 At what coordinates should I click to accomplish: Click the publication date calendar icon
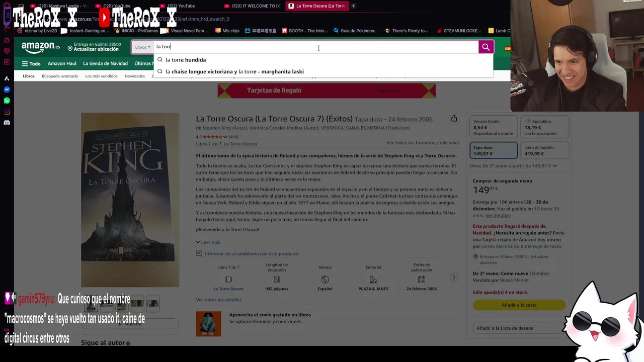click(x=422, y=279)
